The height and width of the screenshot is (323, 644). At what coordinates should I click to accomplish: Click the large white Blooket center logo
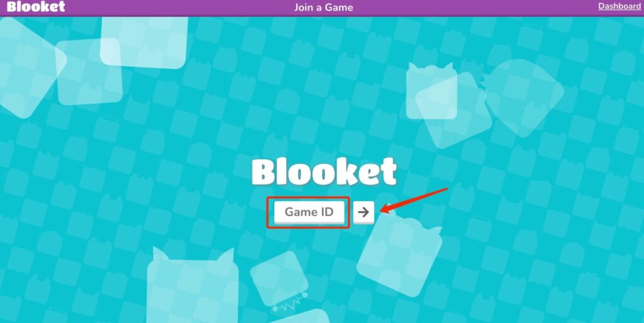pos(324,172)
